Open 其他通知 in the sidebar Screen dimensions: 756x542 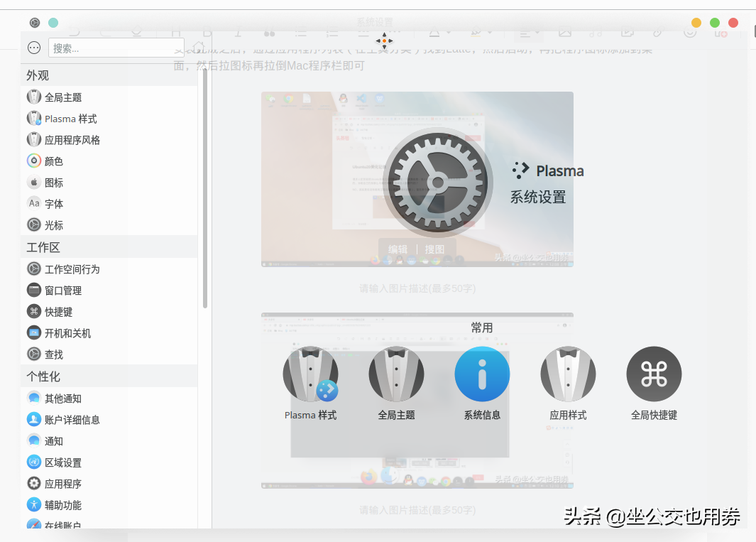[x=109, y=399]
